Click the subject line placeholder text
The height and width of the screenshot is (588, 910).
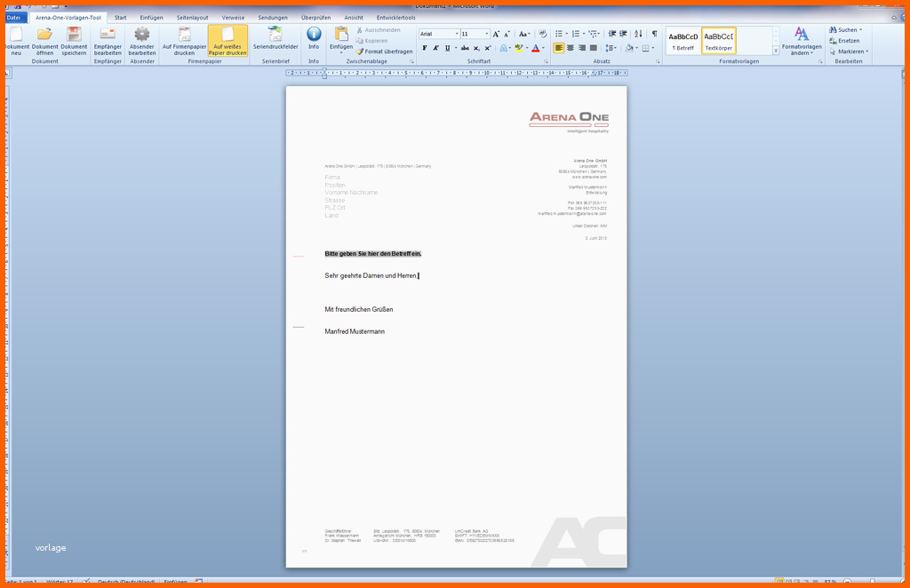click(x=372, y=253)
